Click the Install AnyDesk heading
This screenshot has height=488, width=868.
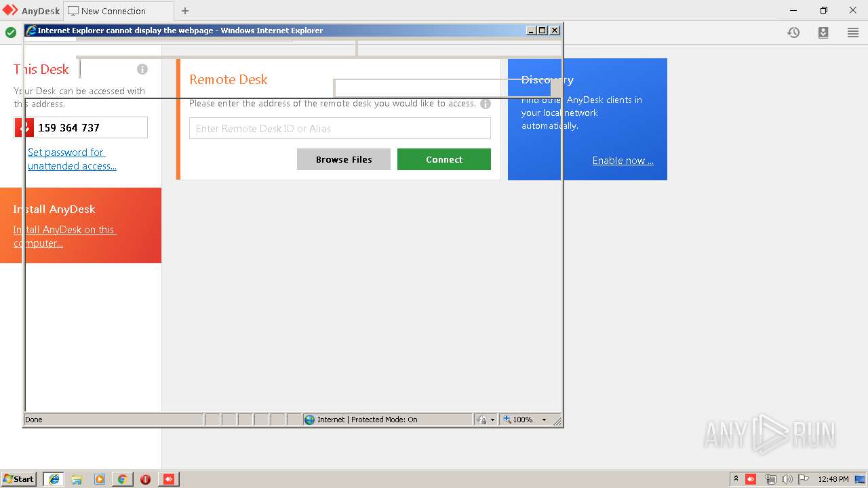click(54, 209)
